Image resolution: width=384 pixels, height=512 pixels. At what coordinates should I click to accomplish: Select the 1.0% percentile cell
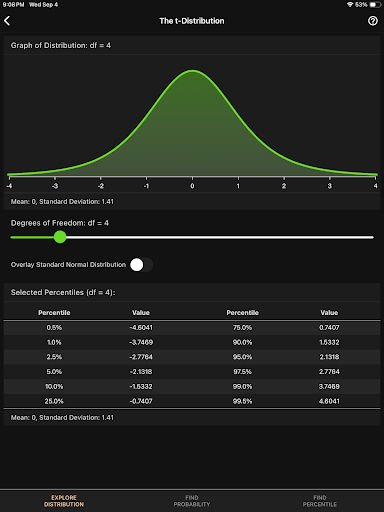tap(54, 342)
